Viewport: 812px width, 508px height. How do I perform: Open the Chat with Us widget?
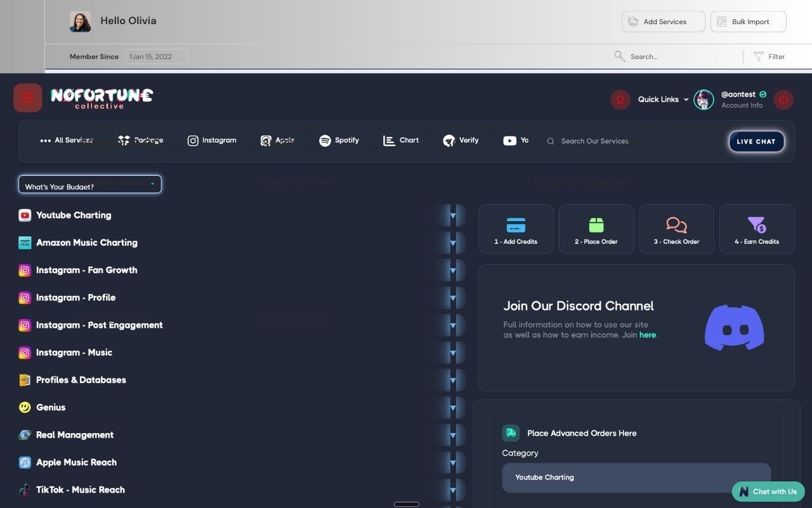(768, 491)
